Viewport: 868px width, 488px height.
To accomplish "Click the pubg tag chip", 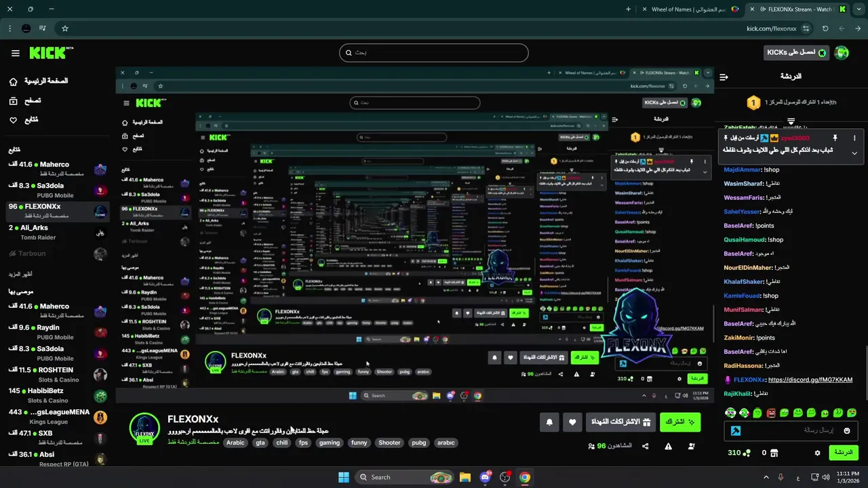I will (x=419, y=443).
